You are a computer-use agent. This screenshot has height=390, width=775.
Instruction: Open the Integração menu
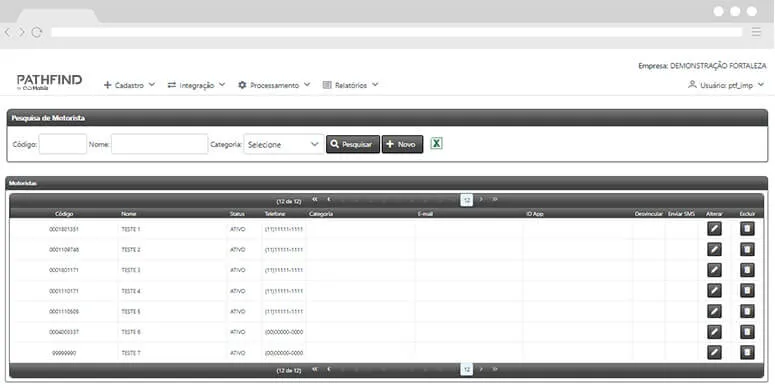coord(196,85)
